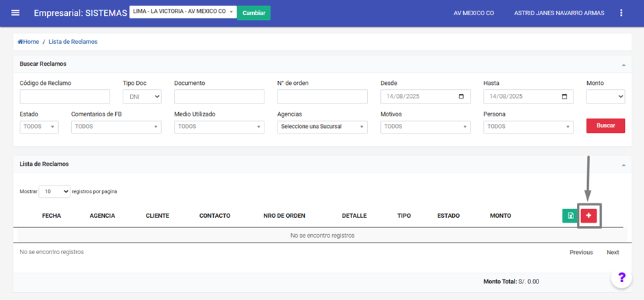
Task: Click the red add new claim button
Action: [x=589, y=216]
